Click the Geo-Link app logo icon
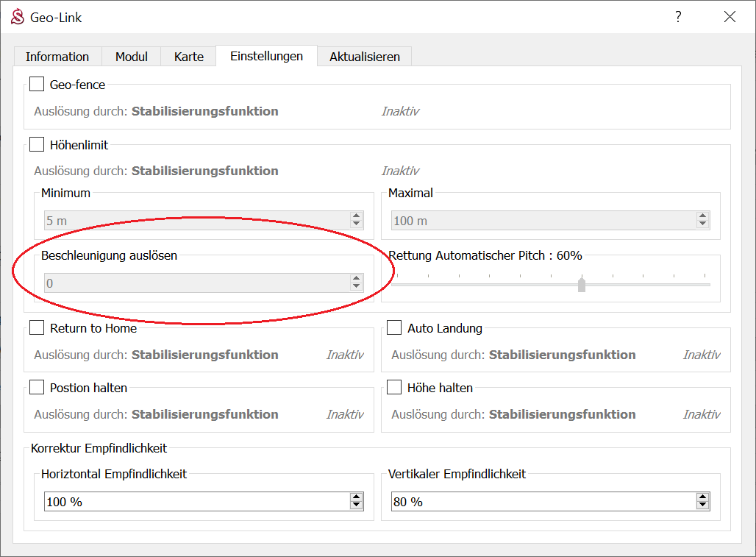The image size is (756, 557). click(x=17, y=17)
